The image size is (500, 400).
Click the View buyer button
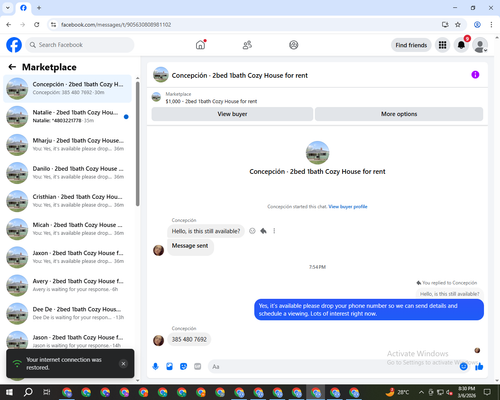(x=232, y=114)
